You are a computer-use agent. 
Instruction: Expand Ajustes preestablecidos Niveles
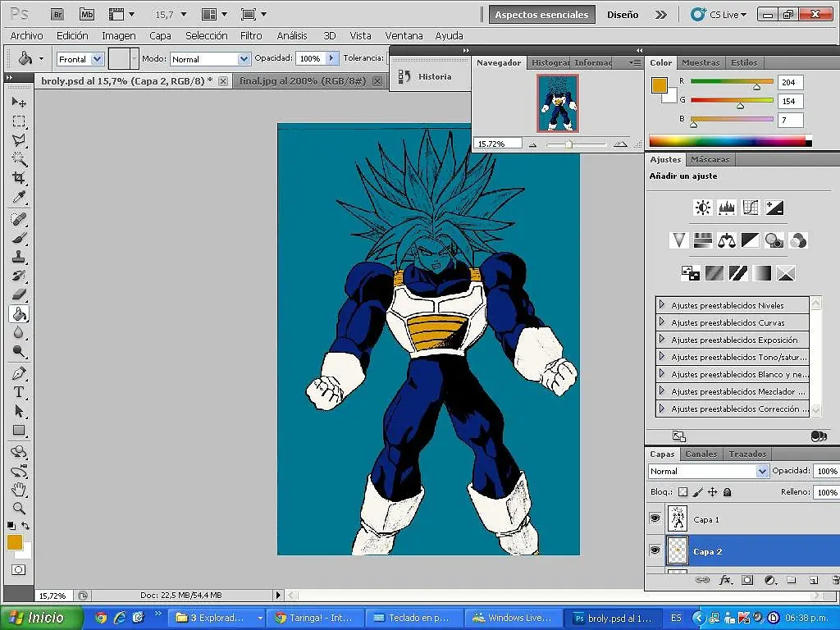[x=662, y=305]
